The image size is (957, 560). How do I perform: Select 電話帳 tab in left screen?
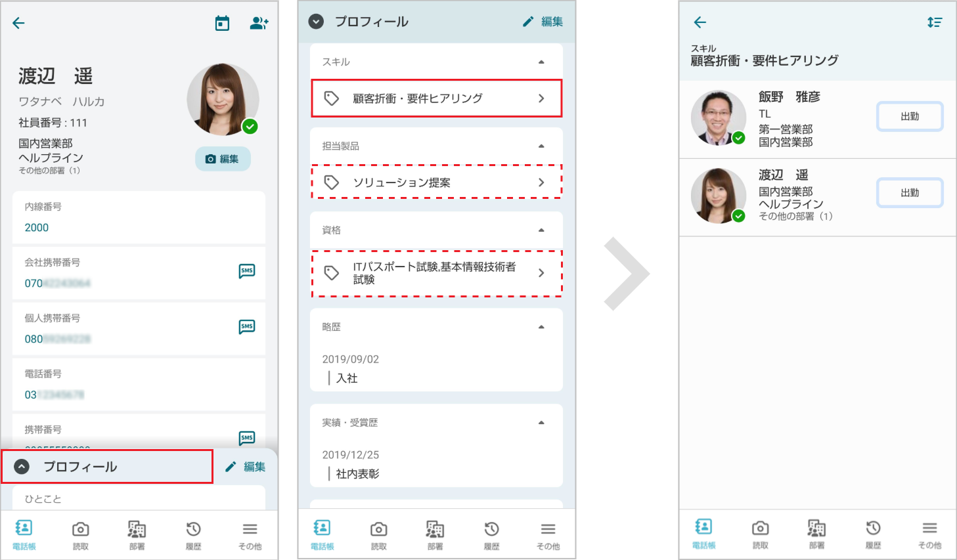24,534
